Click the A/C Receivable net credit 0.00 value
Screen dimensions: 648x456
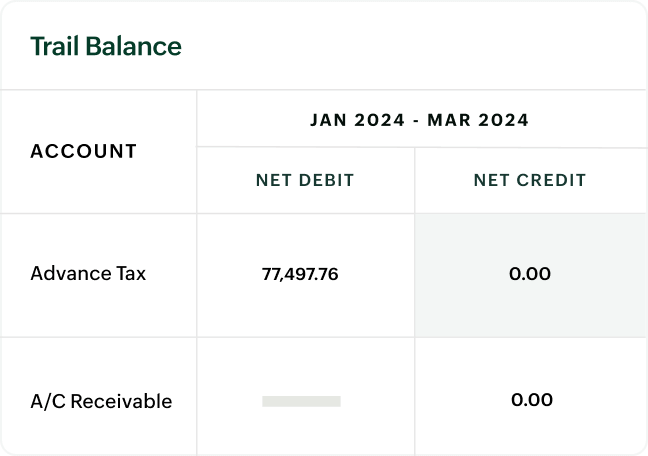531,401
